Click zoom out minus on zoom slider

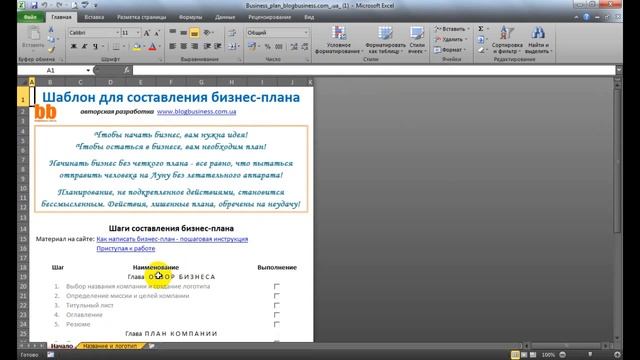coord(562,355)
